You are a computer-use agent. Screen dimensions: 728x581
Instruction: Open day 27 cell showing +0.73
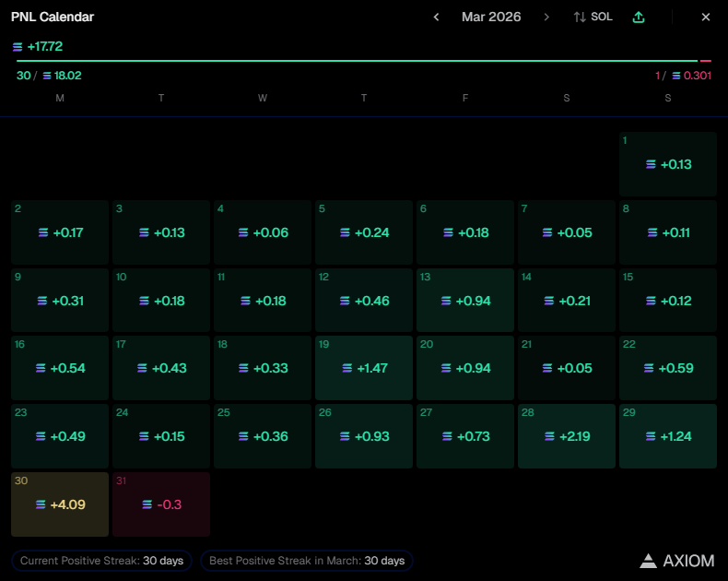coord(465,436)
